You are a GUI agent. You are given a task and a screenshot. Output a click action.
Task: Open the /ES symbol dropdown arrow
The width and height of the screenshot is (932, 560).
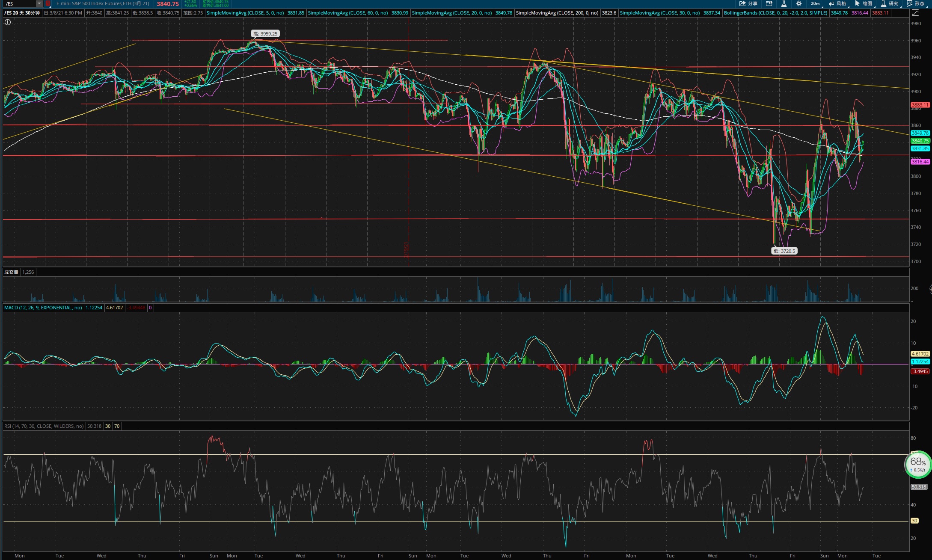[x=39, y=3]
